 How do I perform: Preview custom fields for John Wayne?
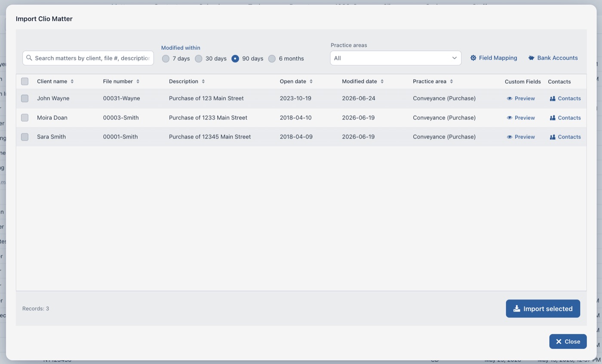(521, 98)
